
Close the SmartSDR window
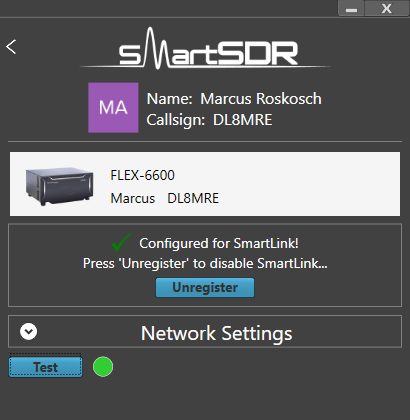387,8
